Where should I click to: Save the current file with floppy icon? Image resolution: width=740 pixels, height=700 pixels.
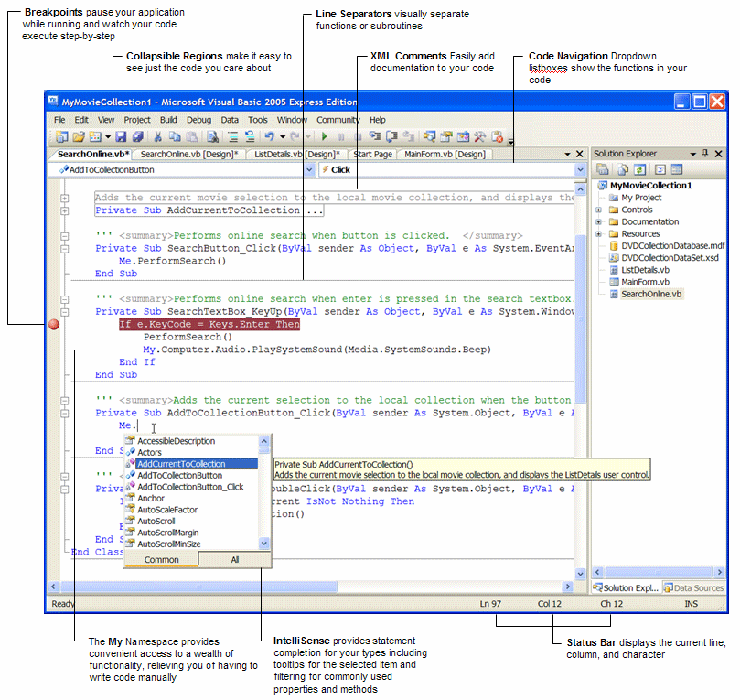tap(121, 137)
